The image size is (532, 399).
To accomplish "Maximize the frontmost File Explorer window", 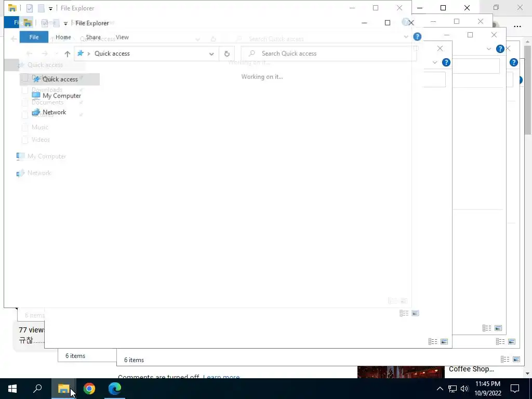I will [388, 23].
